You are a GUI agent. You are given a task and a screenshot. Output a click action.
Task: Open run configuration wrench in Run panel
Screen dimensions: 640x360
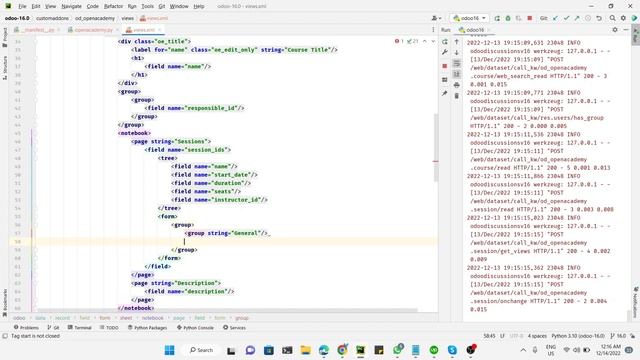tap(445, 52)
